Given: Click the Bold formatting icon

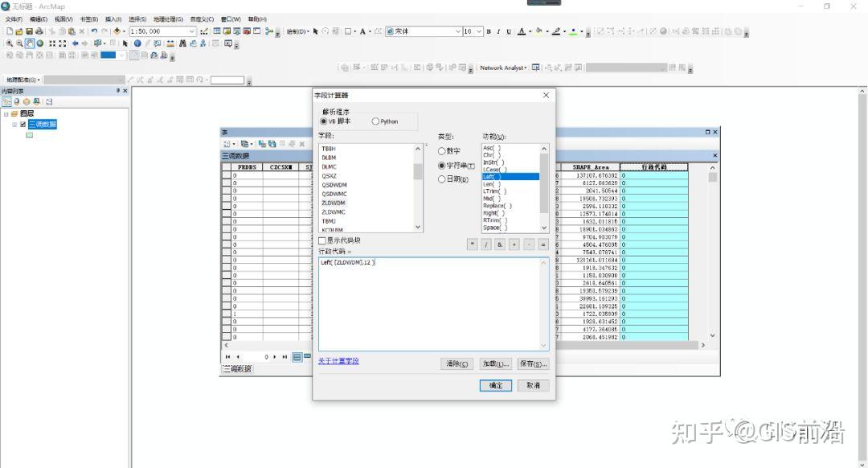Looking at the screenshot, I should (489, 31).
